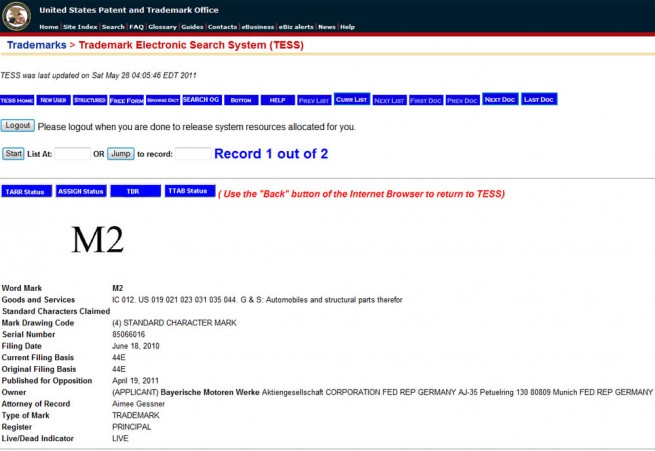Click the USPTO seal logo
Image resolution: width=655 pixels, height=451 pixels.
(16, 16)
